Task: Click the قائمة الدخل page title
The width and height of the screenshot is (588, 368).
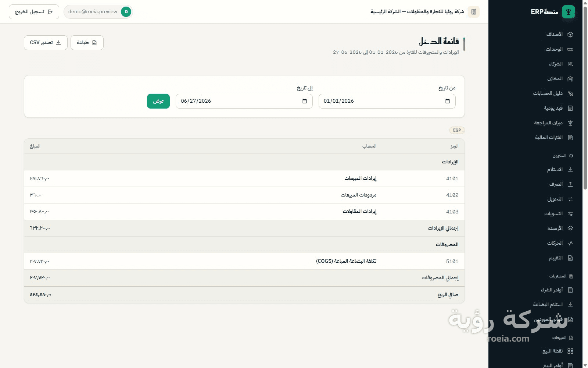Action: click(439, 41)
